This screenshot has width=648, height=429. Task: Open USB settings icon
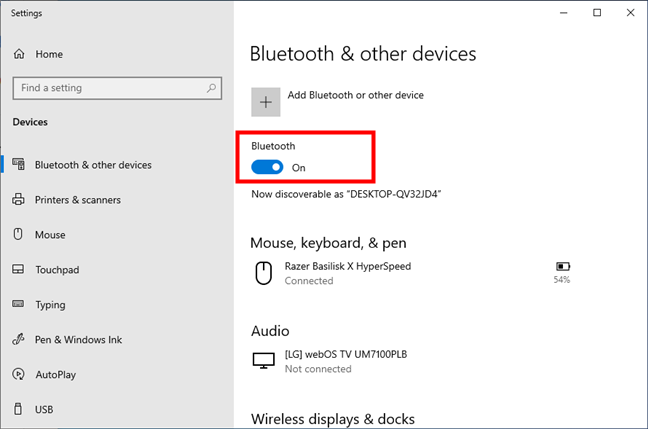click(18, 409)
